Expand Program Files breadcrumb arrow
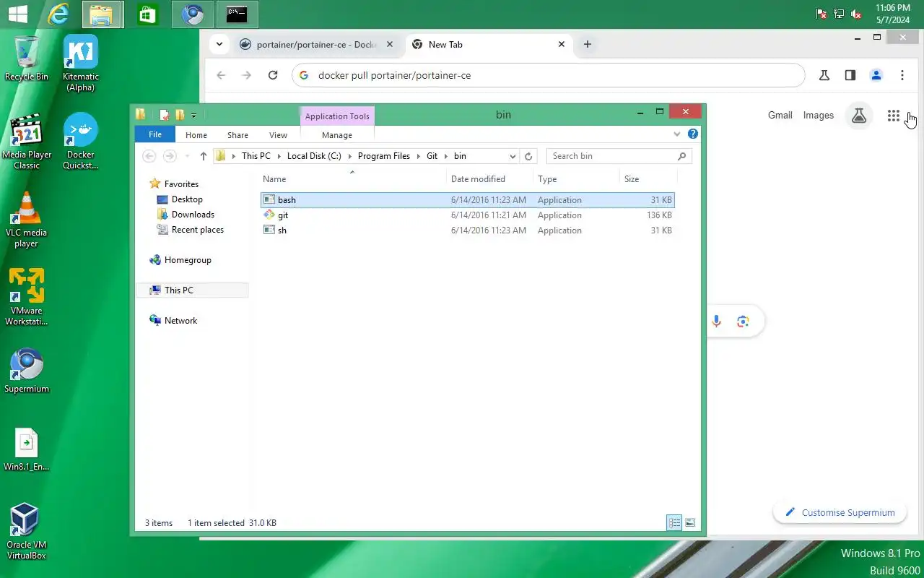Image resolution: width=924 pixels, height=578 pixels. (x=418, y=156)
